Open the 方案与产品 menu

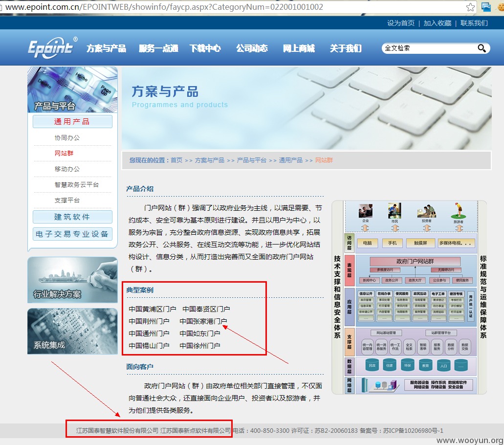click(x=106, y=48)
